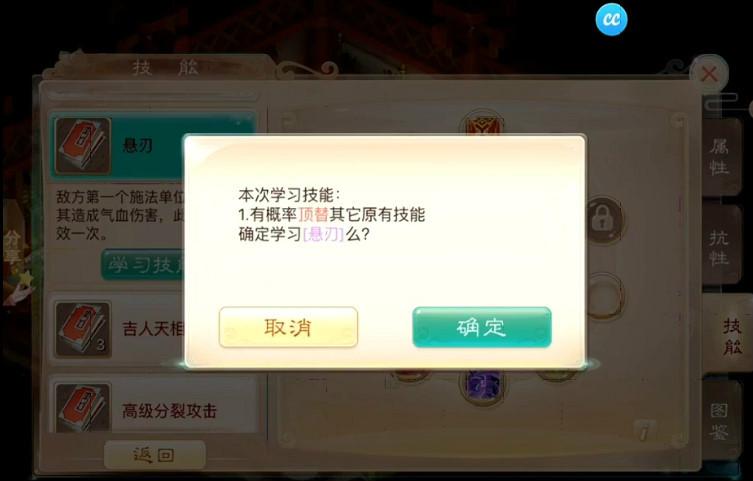This screenshot has width=753, height=481.
Task: Click the 学习技能 learn skill button
Action: point(142,265)
